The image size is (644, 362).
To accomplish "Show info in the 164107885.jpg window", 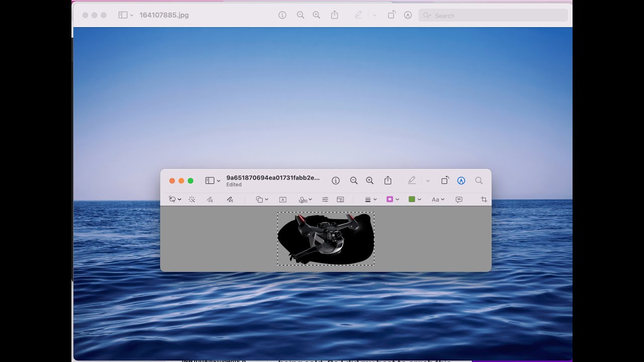I will point(282,15).
